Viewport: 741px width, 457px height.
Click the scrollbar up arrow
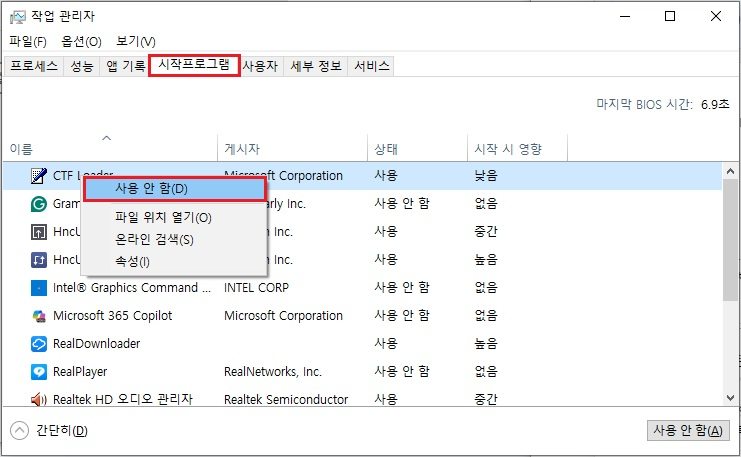(731, 171)
